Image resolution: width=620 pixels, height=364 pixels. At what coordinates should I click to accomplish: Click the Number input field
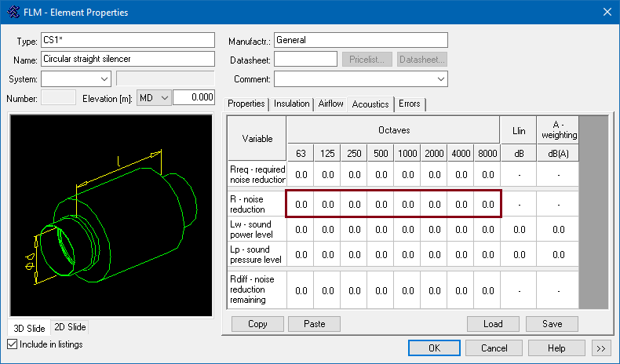pos(59,97)
